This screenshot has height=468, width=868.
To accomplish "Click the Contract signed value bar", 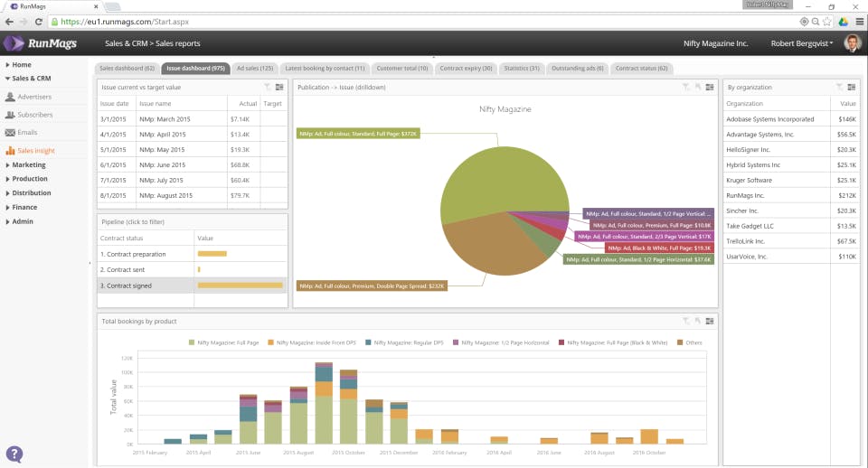I will 241,285.
